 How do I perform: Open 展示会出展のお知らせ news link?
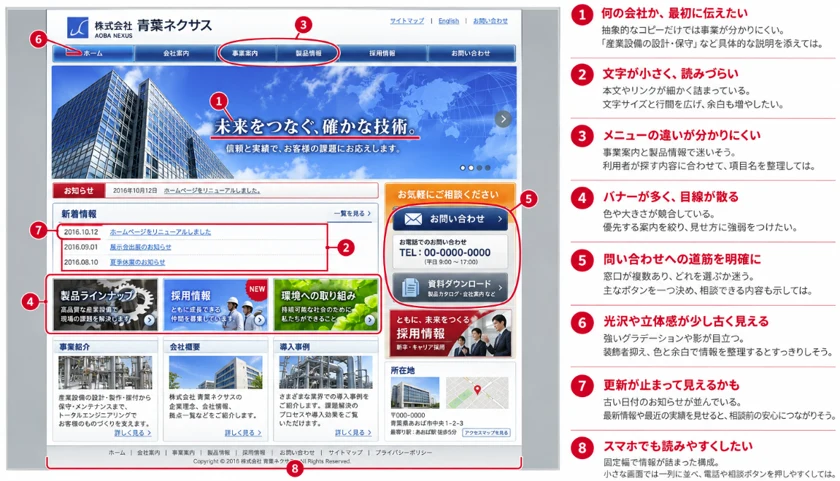pos(140,247)
